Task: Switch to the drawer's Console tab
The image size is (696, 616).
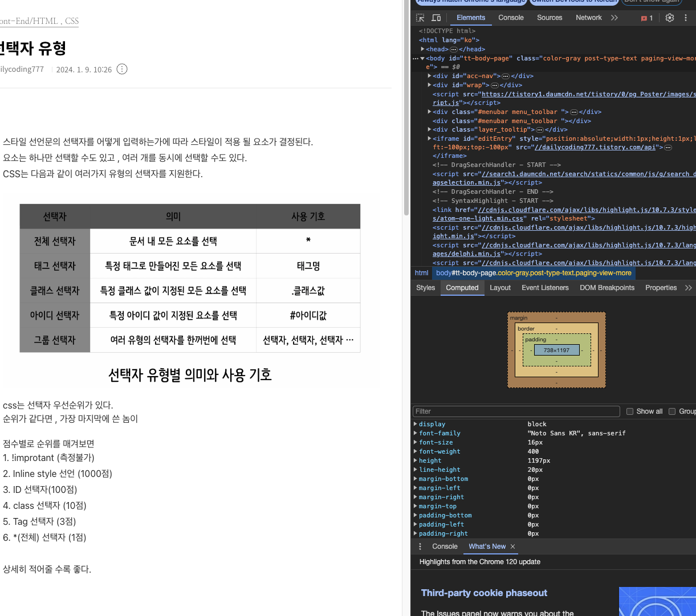Action: click(445, 546)
